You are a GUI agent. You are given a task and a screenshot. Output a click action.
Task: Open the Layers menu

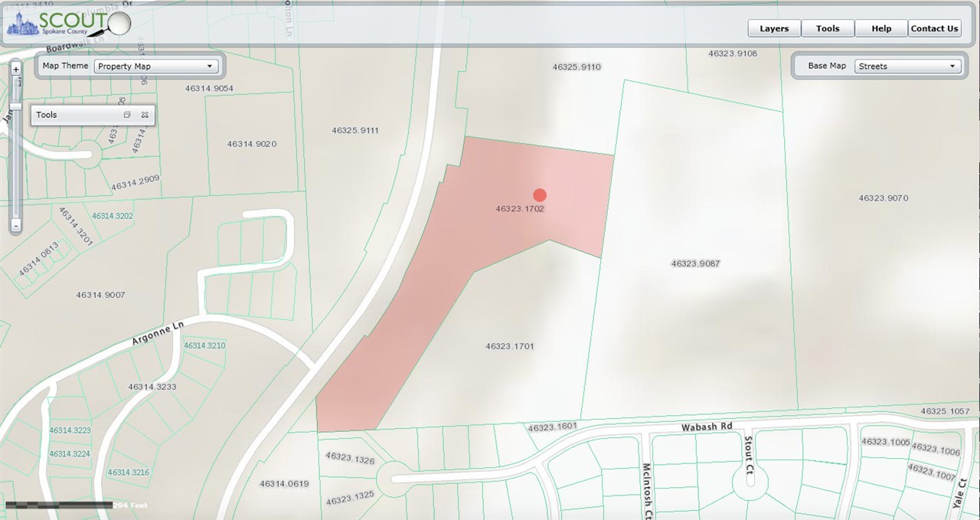click(774, 28)
